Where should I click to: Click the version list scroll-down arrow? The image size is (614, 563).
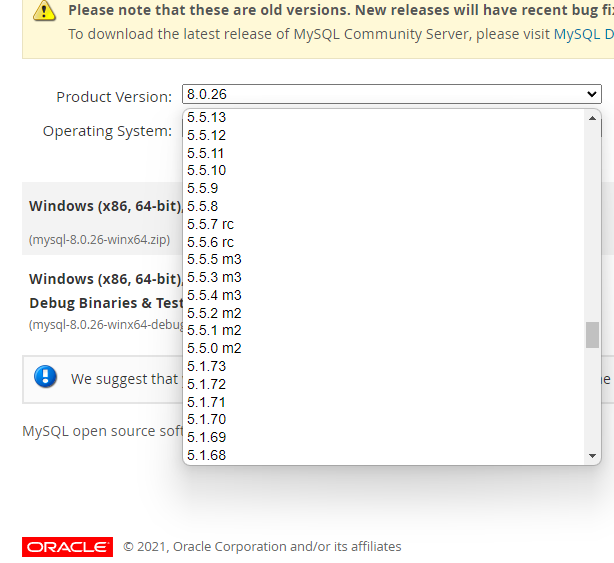click(x=592, y=456)
